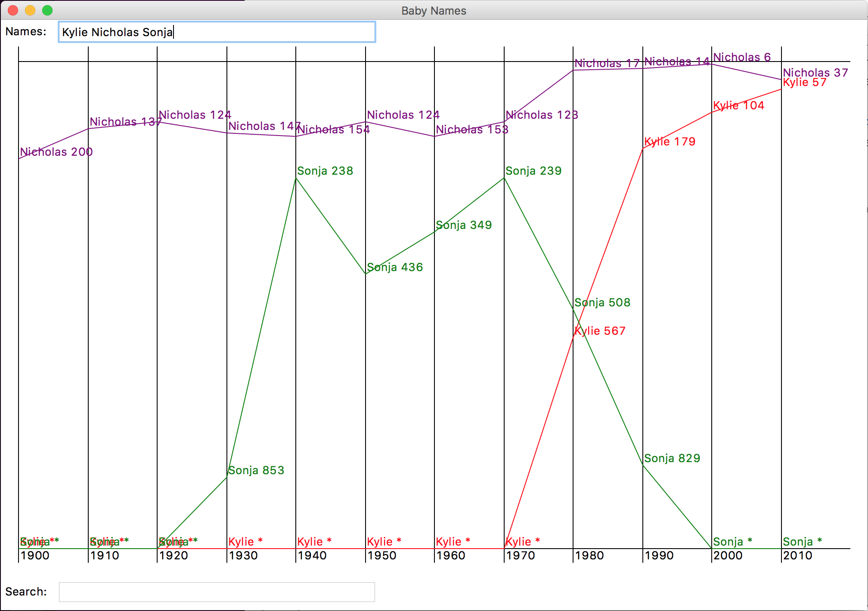Close the Baby Names window
868x611 pixels.
tap(13, 10)
